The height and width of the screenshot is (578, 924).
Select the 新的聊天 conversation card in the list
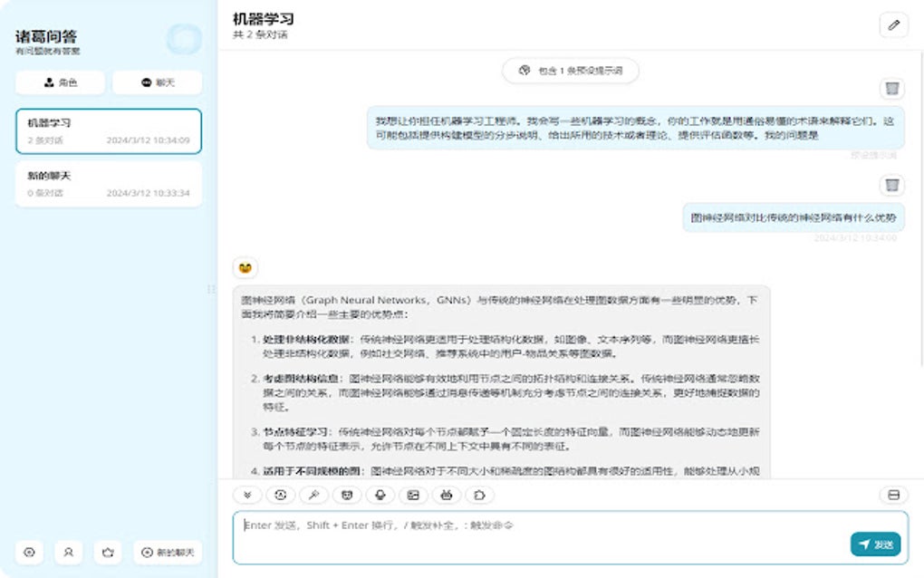coord(109,184)
